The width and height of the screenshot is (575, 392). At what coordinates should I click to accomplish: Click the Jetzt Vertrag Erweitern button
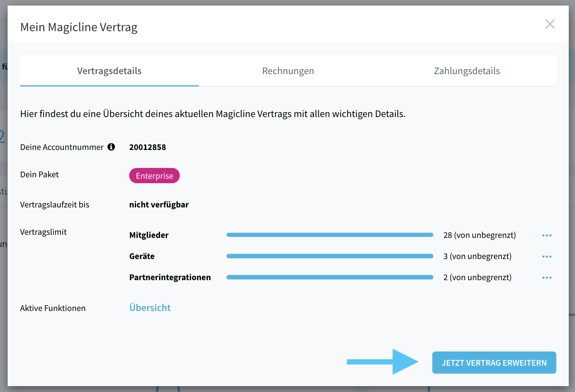tap(494, 363)
